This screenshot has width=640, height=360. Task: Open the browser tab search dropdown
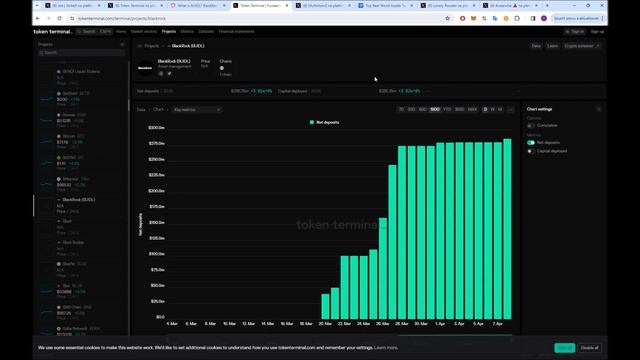coord(38,6)
